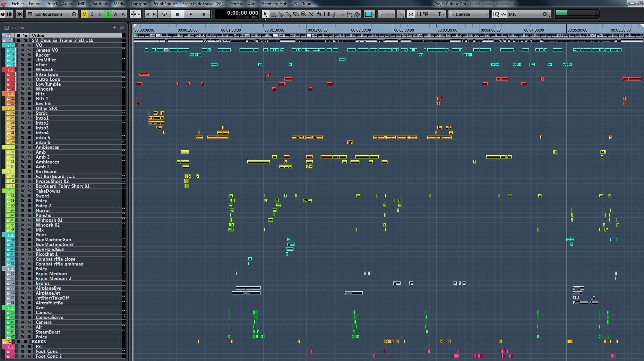
Task: Click the cyan event color swatch
Action: tap(368, 14)
